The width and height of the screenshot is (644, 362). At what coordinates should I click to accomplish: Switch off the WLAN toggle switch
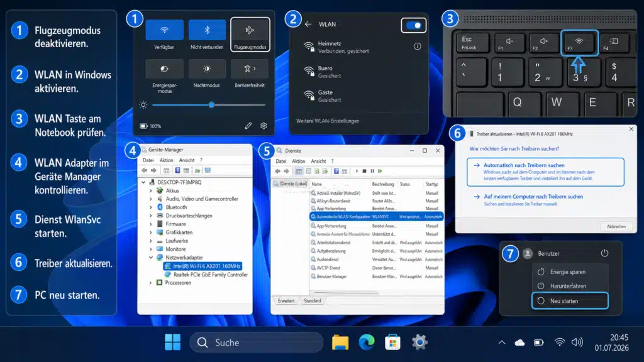coord(414,25)
